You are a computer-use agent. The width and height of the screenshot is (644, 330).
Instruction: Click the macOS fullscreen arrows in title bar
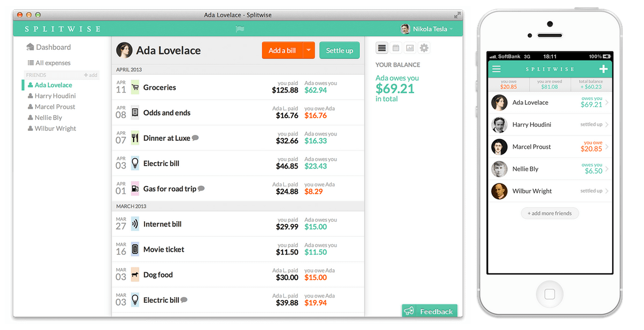(x=457, y=15)
